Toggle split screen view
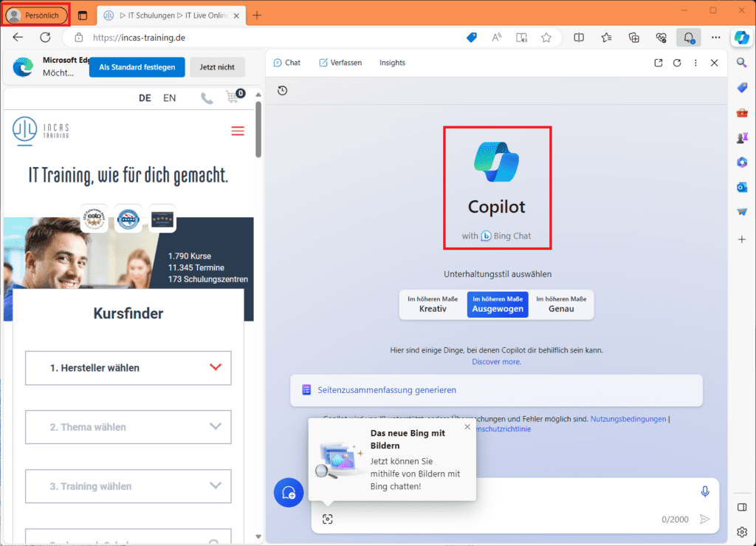This screenshot has height=546, width=756. pos(579,37)
